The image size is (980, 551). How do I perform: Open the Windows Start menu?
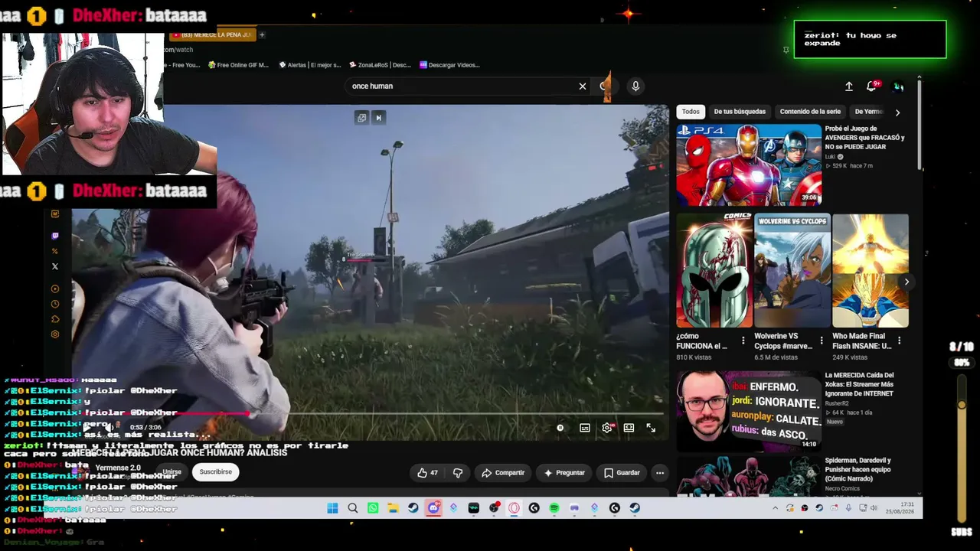332,508
